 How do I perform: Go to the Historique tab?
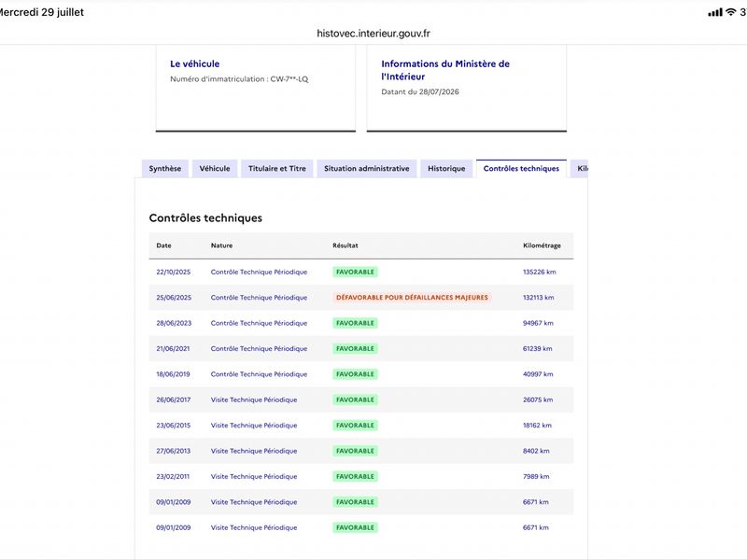tap(446, 169)
